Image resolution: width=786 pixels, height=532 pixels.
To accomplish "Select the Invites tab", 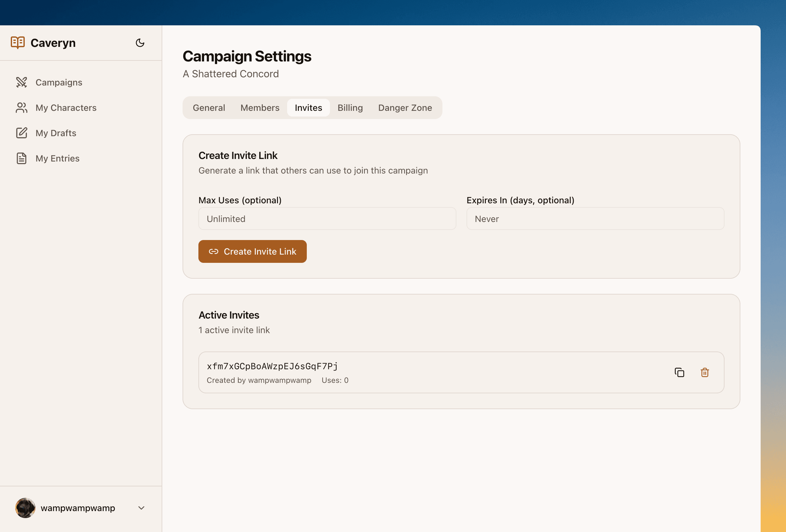I will 308,107.
